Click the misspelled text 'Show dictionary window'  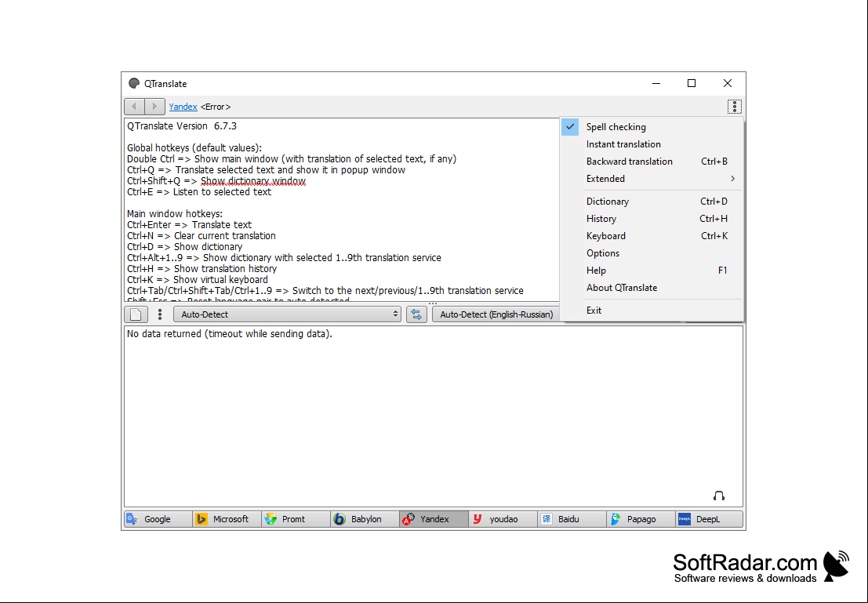(x=253, y=181)
